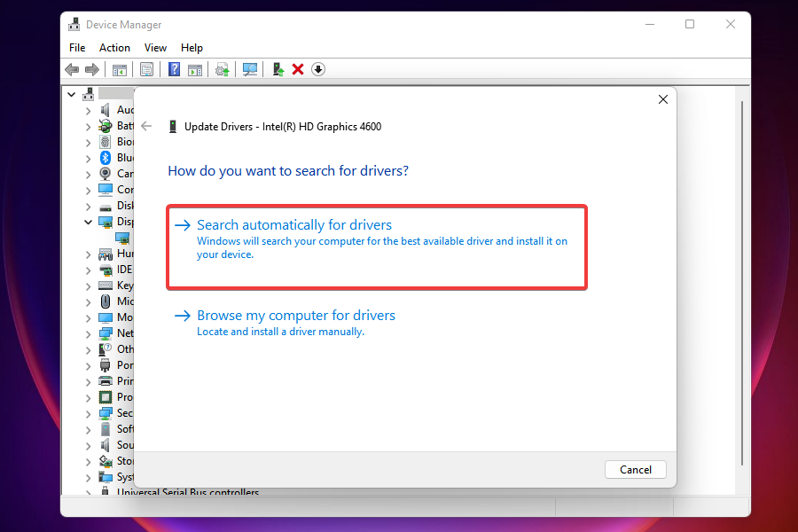This screenshot has height=532, width=798.
Task: Select the Batteries category icon
Action: tap(106, 126)
